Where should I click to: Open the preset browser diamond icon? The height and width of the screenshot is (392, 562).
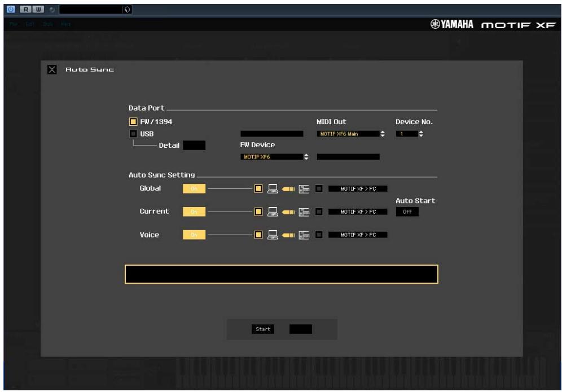(x=127, y=10)
